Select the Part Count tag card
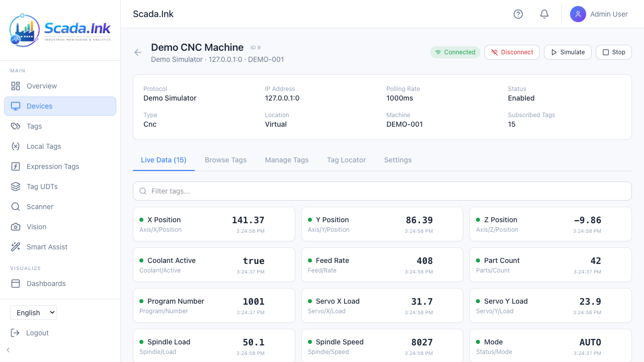The height and width of the screenshot is (362, 644). pyautogui.click(x=550, y=265)
